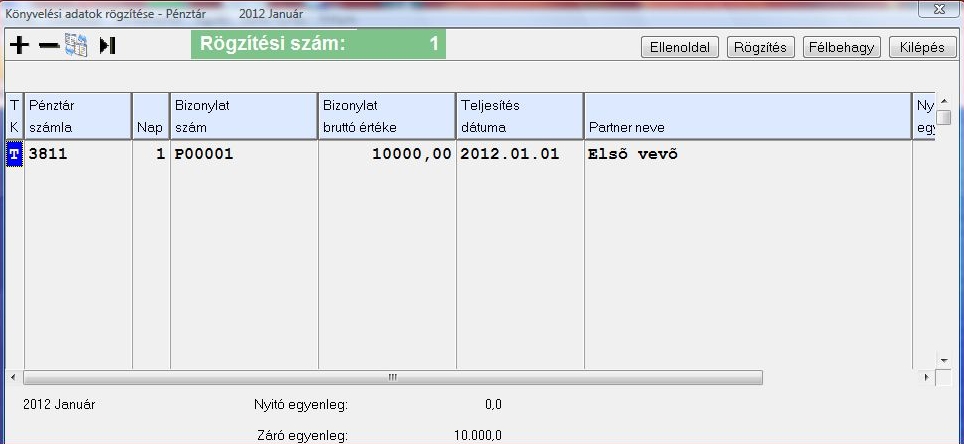Select the voucher number cell P00001
The image size is (964, 444).
click(243, 156)
